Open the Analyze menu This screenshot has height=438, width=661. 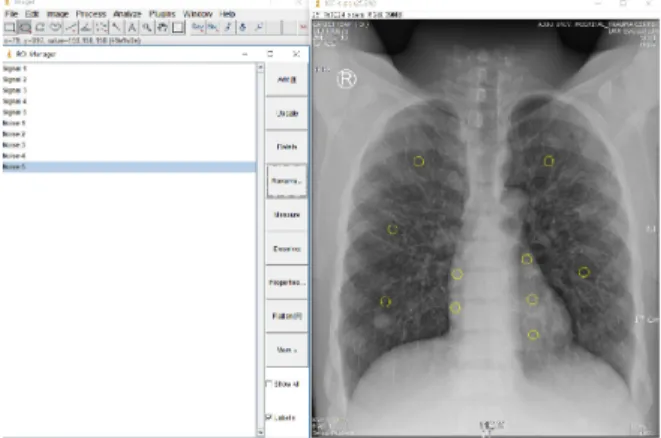(x=127, y=14)
